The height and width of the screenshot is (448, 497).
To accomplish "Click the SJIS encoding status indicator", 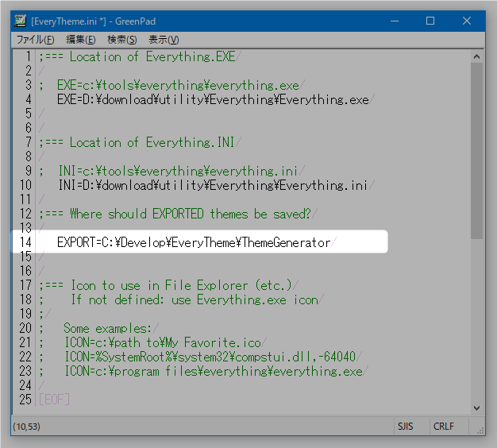I will (x=406, y=427).
